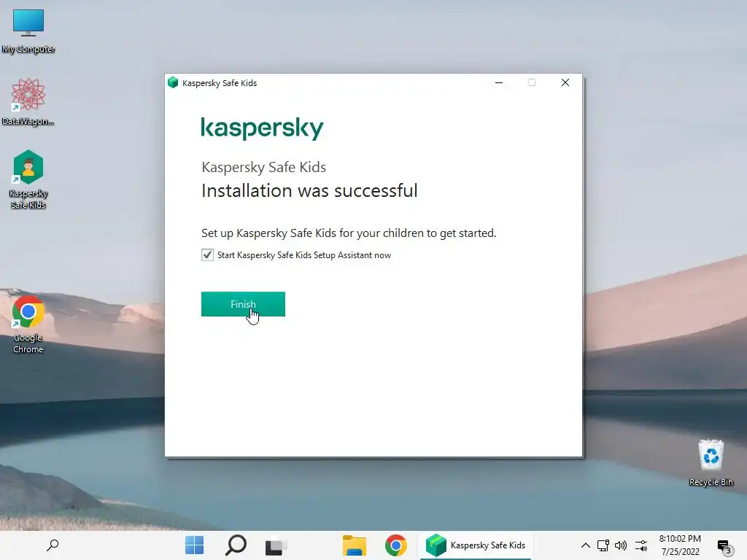Click the large taskbar search magnifier
The height and width of the screenshot is (560, 747).
(x=236, y=545)
